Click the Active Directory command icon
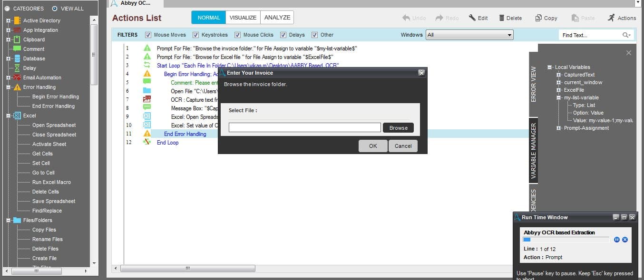 tap(17, 20)
